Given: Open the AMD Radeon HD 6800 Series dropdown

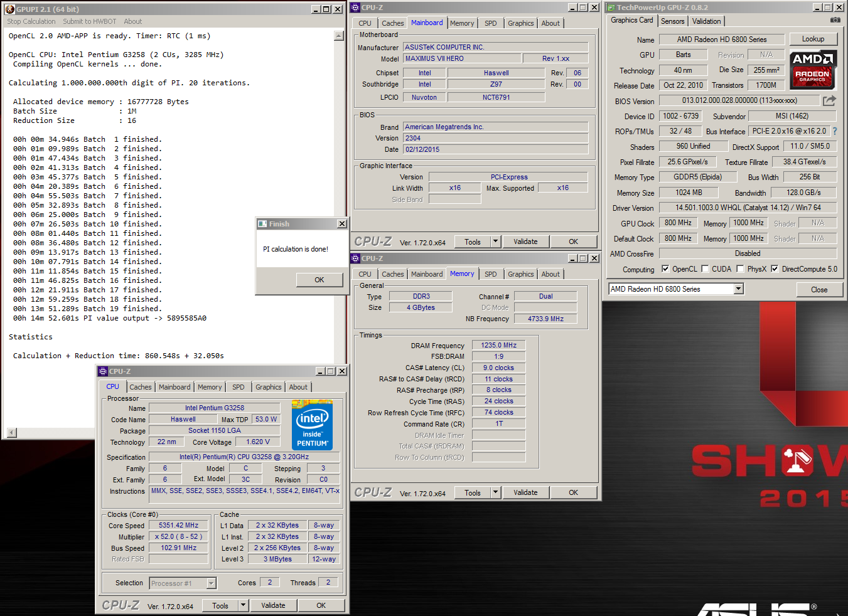Looking at the screenshot, I should (x=739, y=289).
